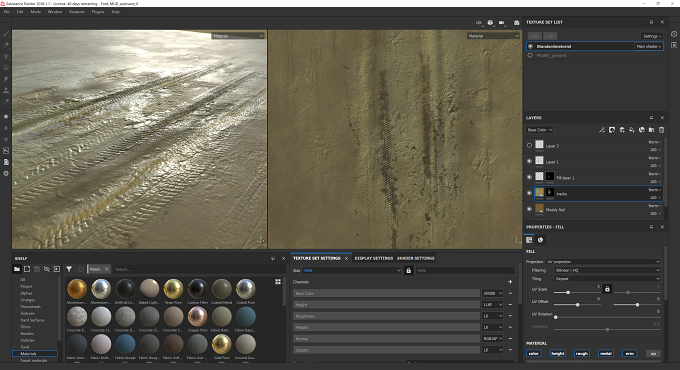Remove the Shelf filter tag
The height and width of the screenshot is (370, 680).
[107, 269]
